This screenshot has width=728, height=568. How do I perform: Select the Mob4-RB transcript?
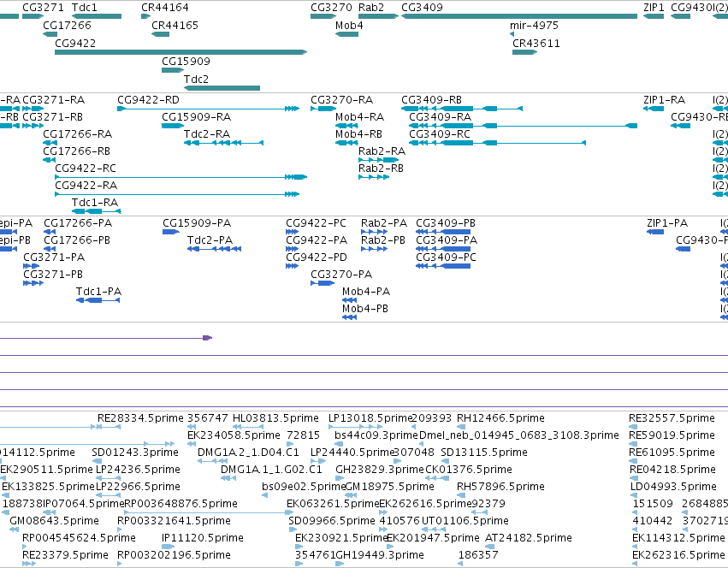346,143
